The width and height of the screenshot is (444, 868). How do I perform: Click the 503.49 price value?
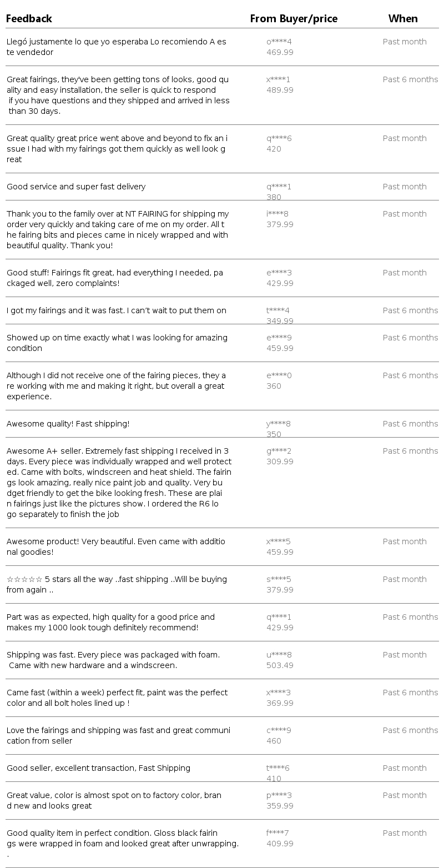280,665
